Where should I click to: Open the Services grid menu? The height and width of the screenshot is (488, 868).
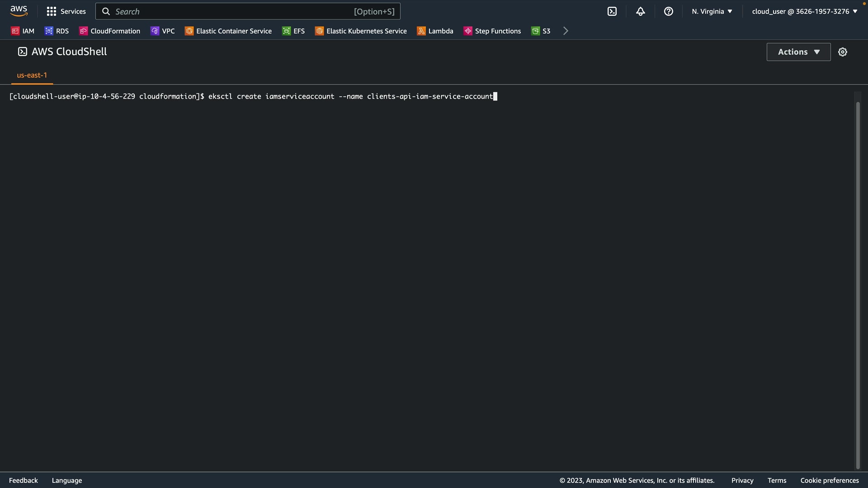click(x=66, y=11)
